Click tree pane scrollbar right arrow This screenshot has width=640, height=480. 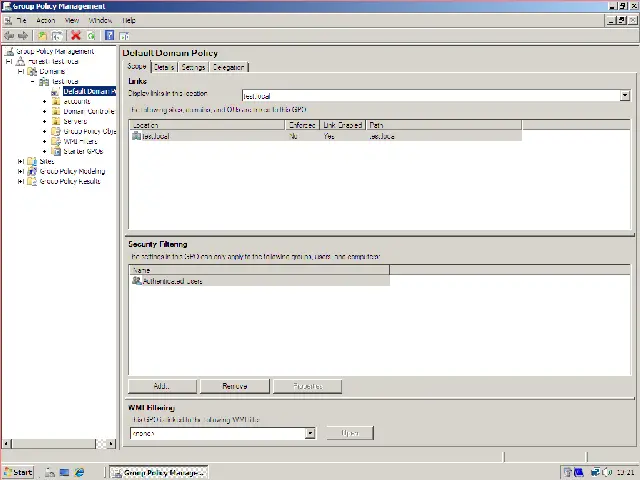[111, 444]
